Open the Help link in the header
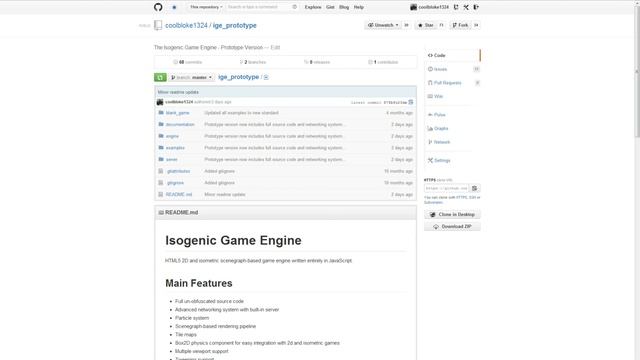This screenshot has height=360, width=640. tap(358, 7)
